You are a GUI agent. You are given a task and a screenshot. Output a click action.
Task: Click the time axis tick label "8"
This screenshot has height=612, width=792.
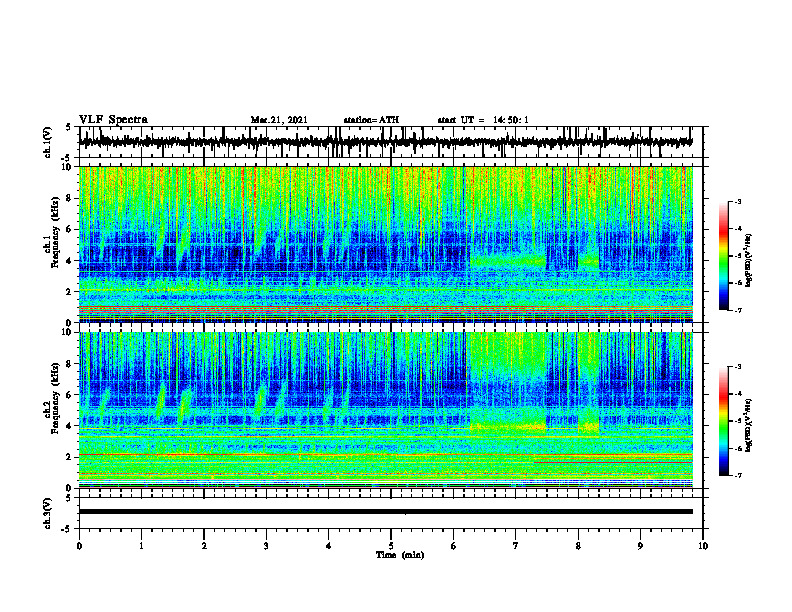(578, 546)
